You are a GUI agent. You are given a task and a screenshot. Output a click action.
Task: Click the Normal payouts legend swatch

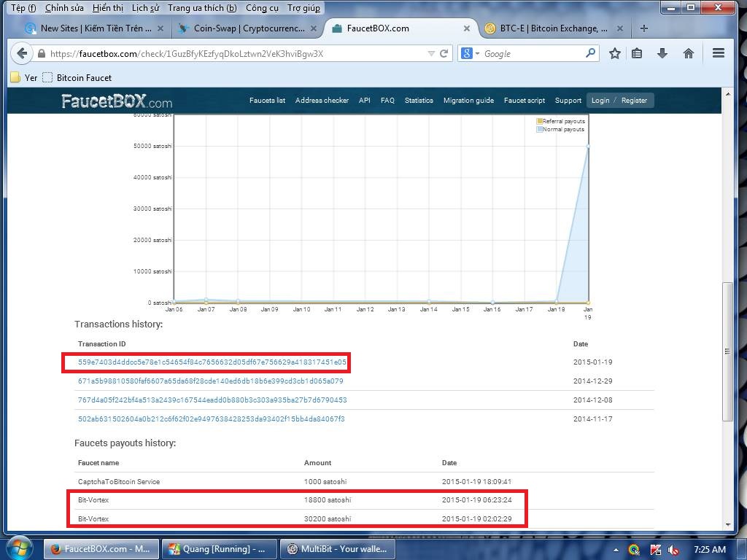(540, 129)
